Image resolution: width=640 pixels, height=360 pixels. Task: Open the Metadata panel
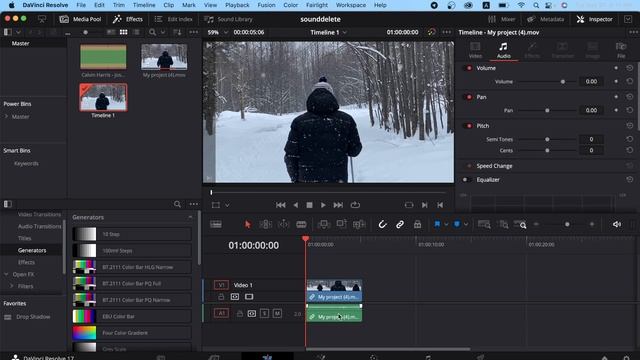tap(545, 19)
